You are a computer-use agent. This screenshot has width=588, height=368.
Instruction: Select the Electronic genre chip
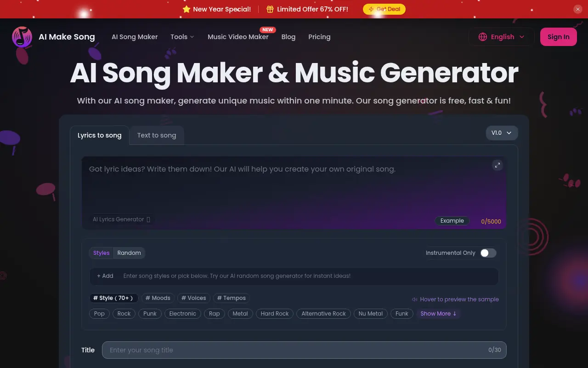(x=182, y=314)
